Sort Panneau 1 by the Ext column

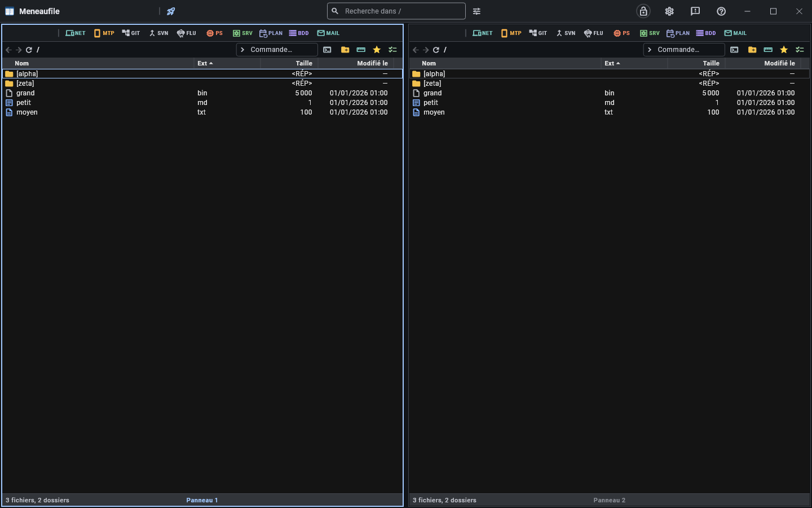click(227, 63)
